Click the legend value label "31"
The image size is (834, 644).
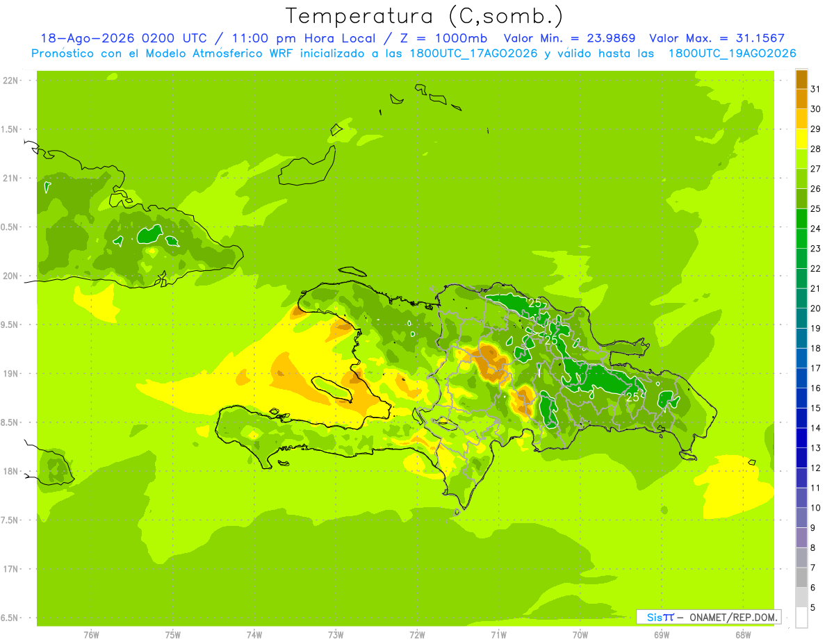[815, 89]
